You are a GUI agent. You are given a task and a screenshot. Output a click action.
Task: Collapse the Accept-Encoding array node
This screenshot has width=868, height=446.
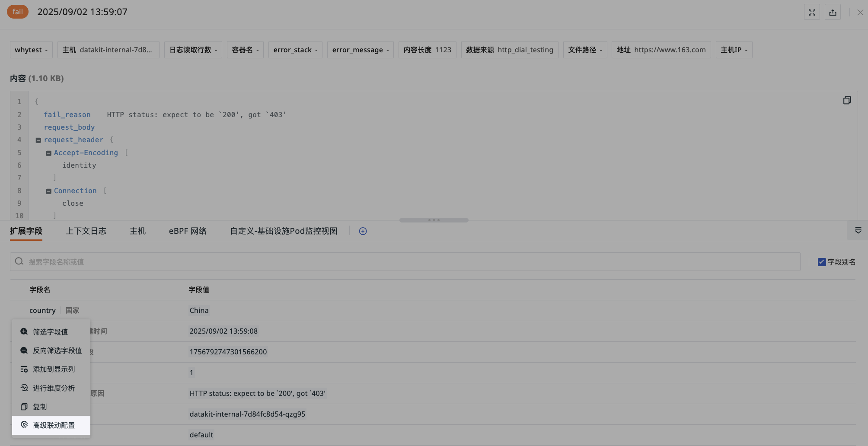(x=48, y=153)
